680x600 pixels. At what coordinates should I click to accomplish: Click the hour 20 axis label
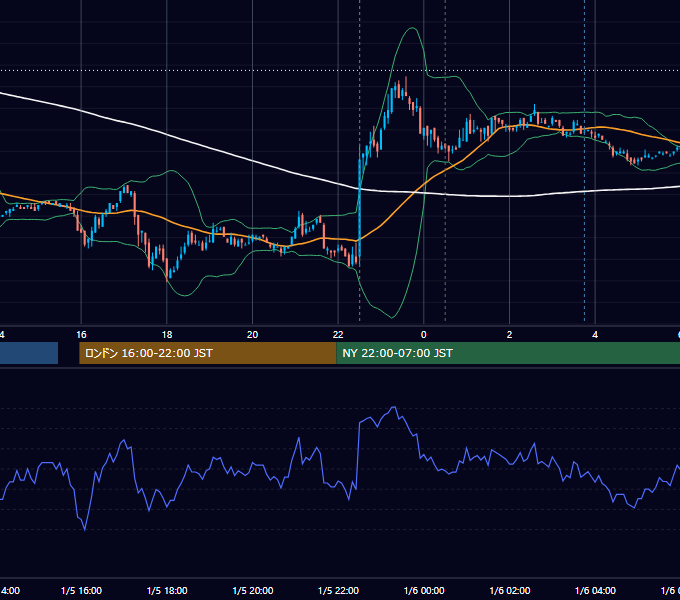pyautogui.click(x=252, y=334)
